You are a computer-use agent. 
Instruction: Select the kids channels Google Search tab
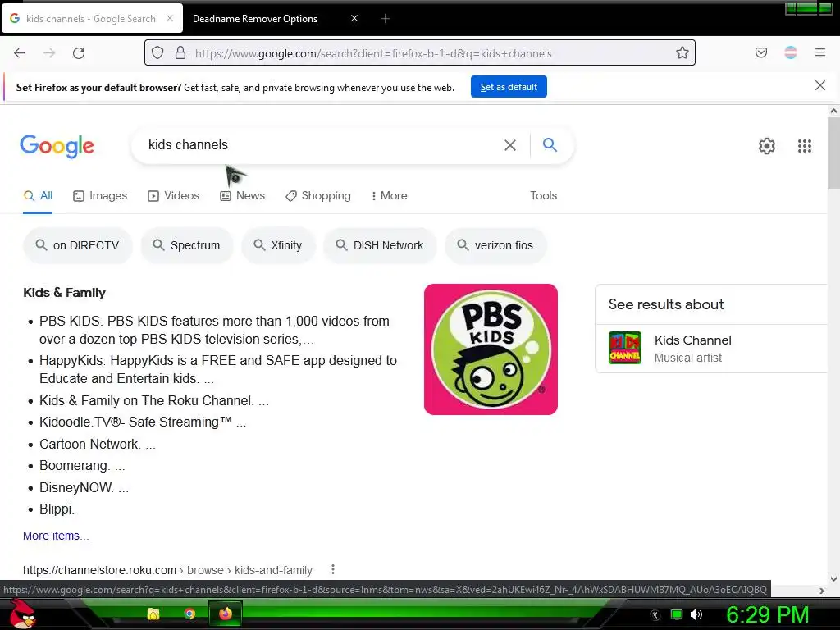point(92,18)
